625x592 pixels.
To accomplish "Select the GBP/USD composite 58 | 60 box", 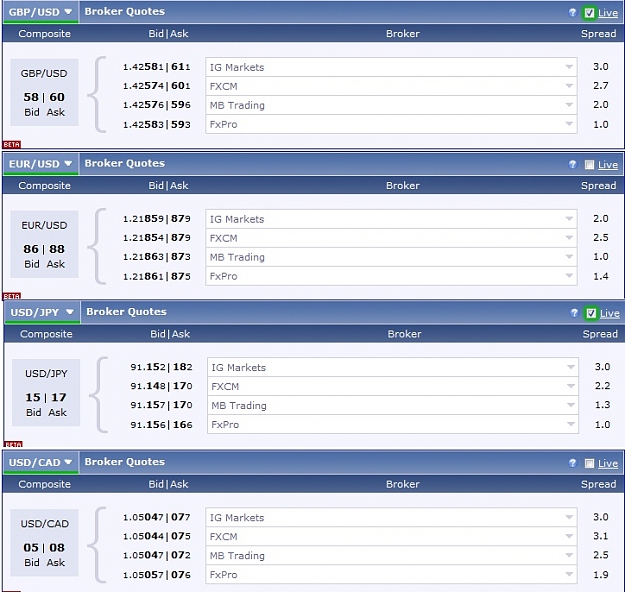I will 44,92.
